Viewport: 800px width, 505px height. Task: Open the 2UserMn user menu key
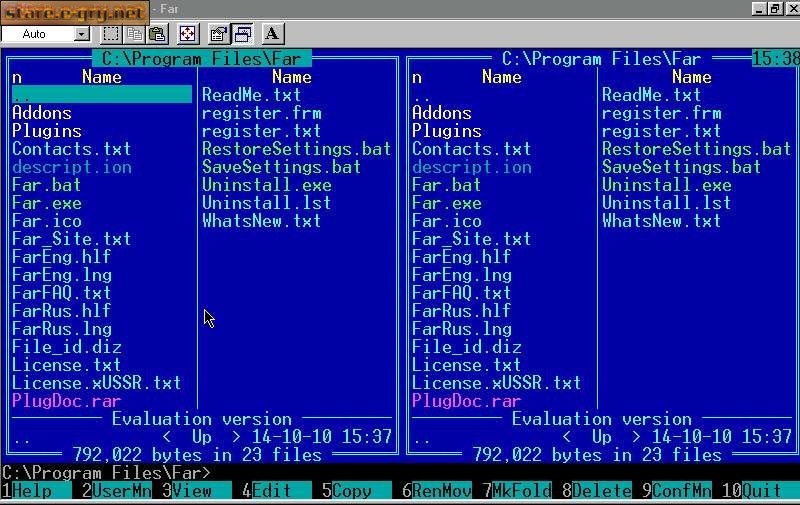point(117,491)
